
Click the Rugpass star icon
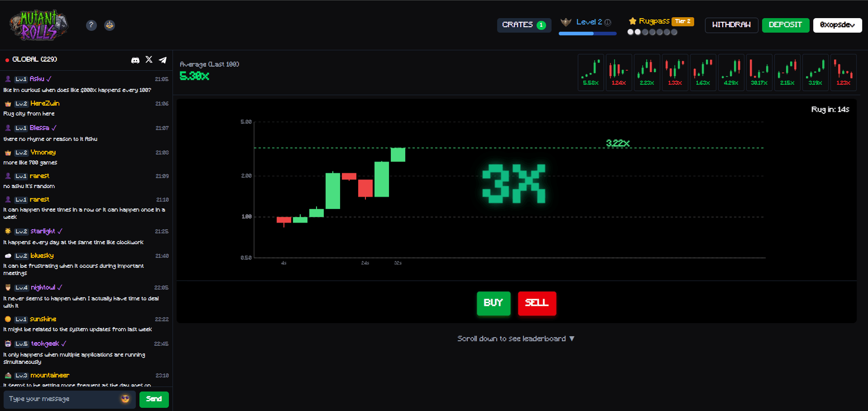pyautogui.click(x=633, y=21)
